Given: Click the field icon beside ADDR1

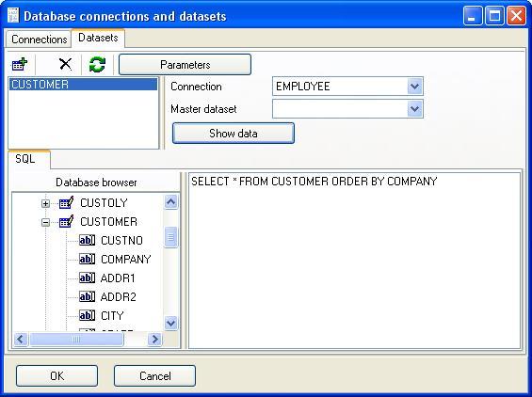Looking at the screenshot, I should (88, 278).
